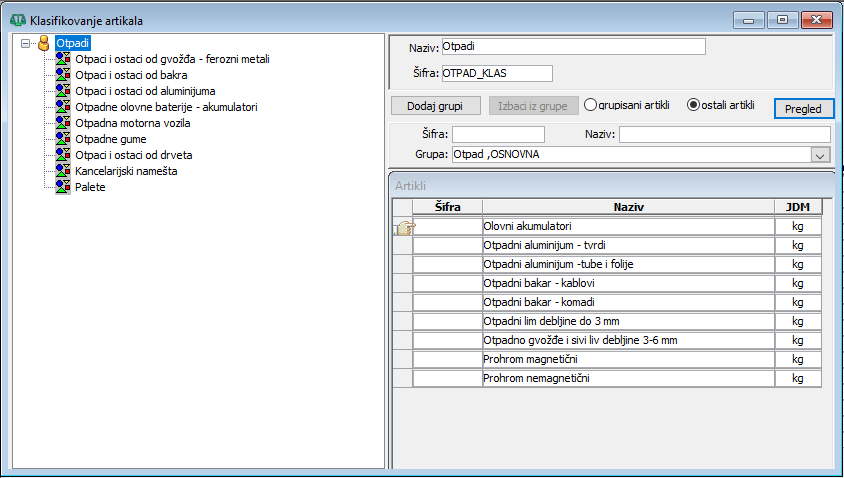844x478 pixels.
Task: Click the Palete classification icon
Action: [x=62, y=187]
